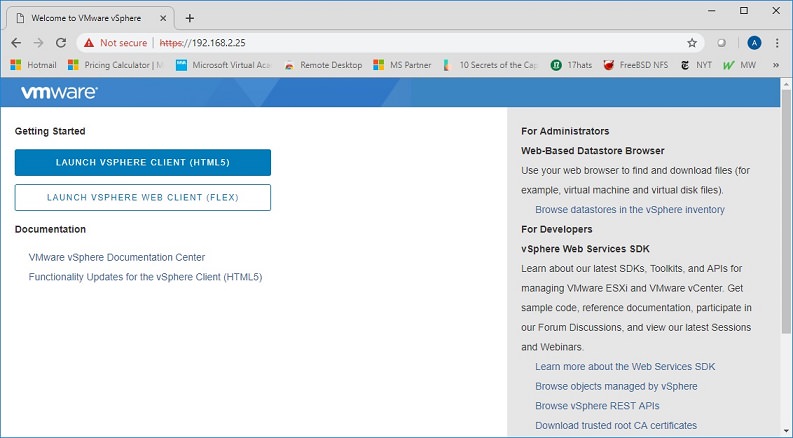
Task: Open the Hotmail bookmark
Action: coord(33,65)
